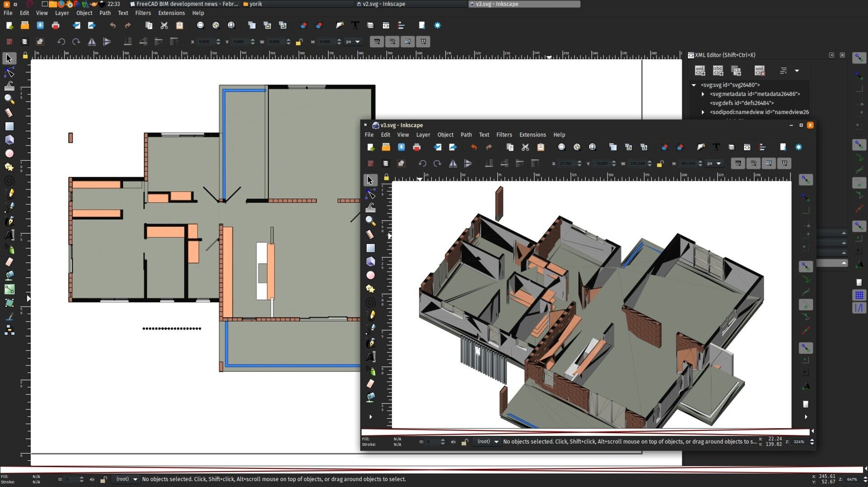Toggle layer lock in main window status bar

(104, 479)
